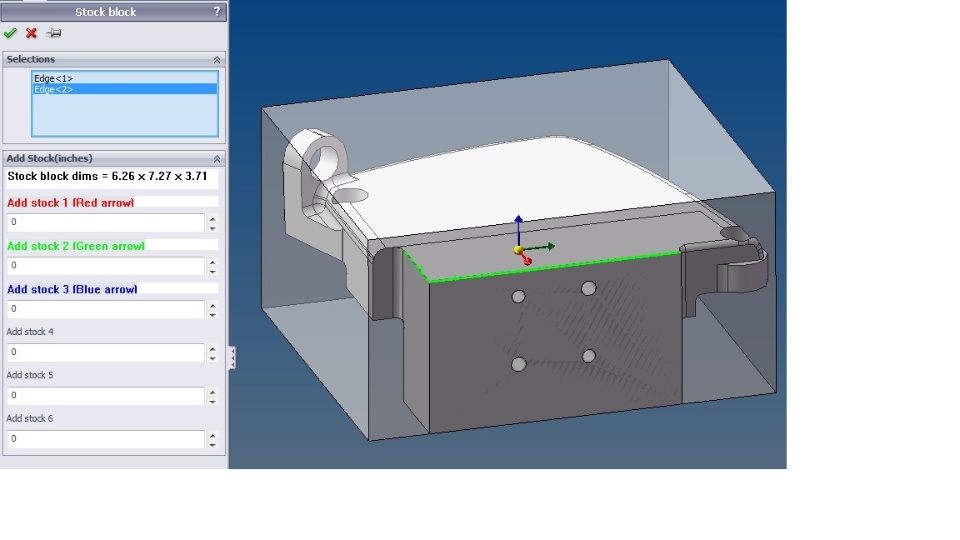Click the Stock block dims text
This screenshot has height=540, width=960.
[x=107, y=176]
